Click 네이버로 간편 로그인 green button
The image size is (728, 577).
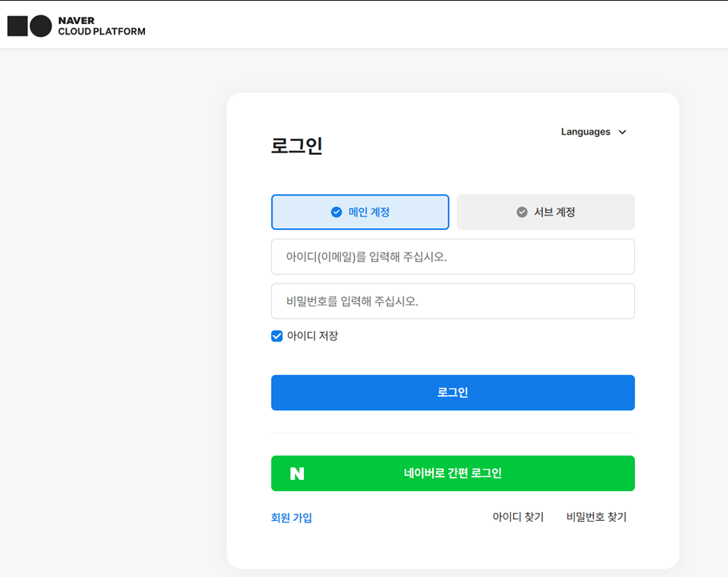click(x=453, y=474)
